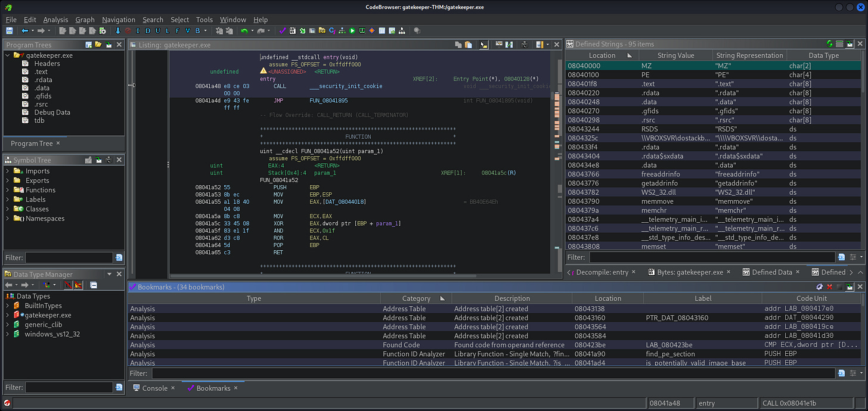Switch to the Console tab

pos(154,388)
